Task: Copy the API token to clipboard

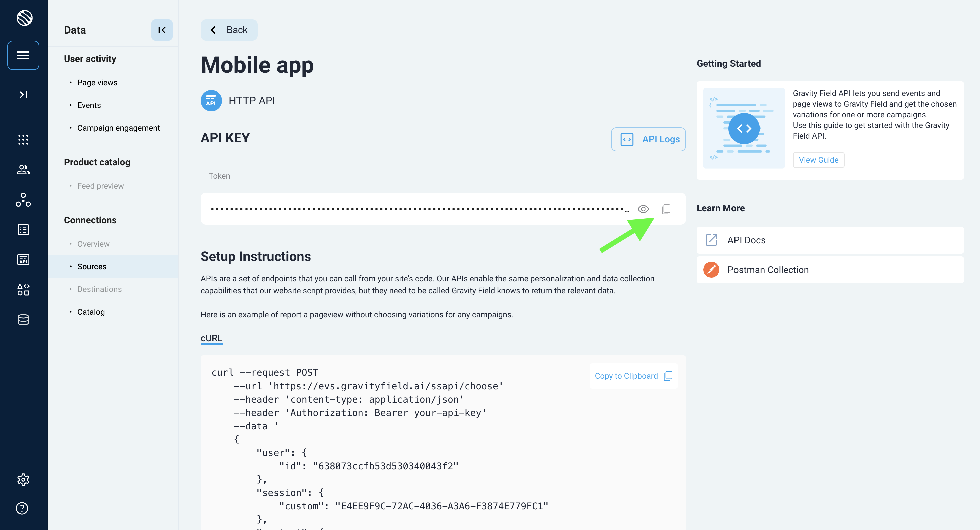Action: [x=666, y=209]
